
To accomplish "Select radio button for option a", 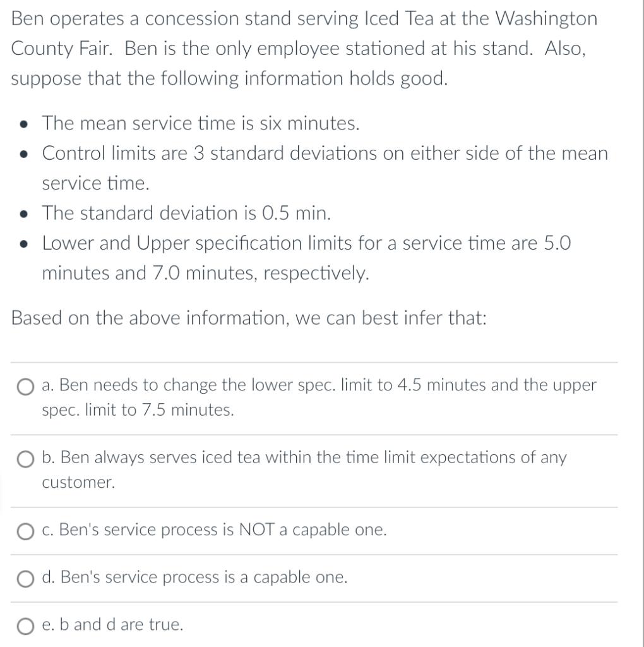I will tap(25, 387).
